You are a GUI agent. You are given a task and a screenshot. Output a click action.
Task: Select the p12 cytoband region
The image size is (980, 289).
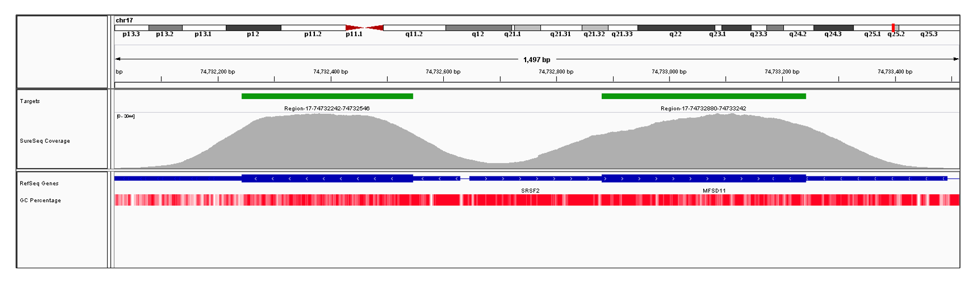[253, 27]
